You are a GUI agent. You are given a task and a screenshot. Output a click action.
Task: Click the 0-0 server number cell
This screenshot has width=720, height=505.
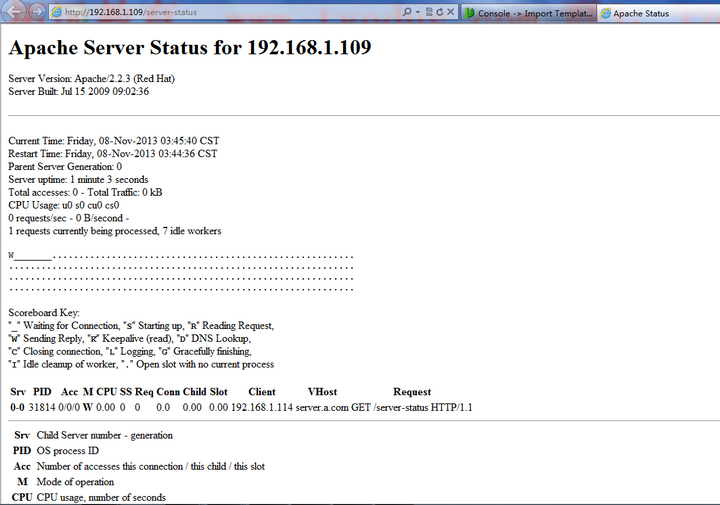(17, 407)
